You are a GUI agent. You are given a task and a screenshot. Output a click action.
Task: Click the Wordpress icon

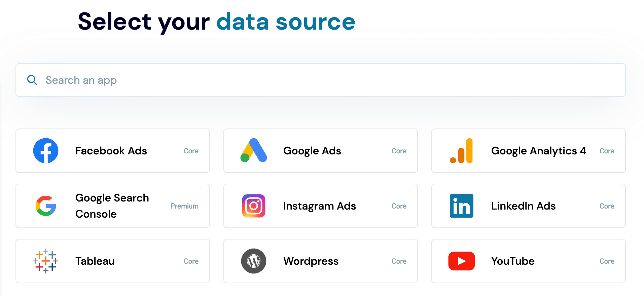click(253, 261)
